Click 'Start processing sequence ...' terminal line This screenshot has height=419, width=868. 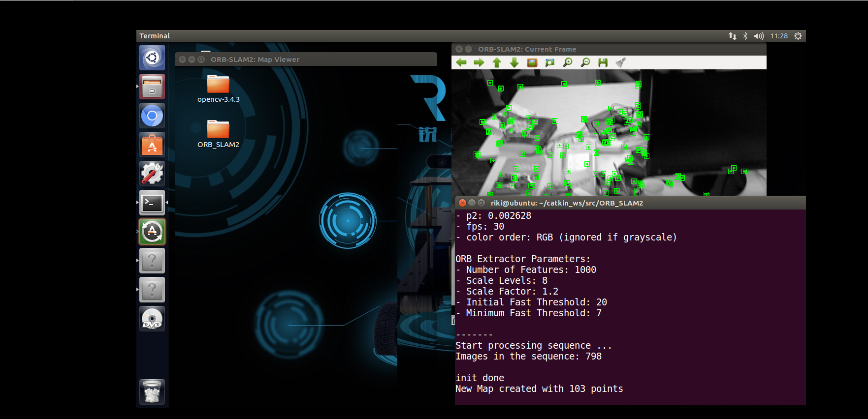534,345
